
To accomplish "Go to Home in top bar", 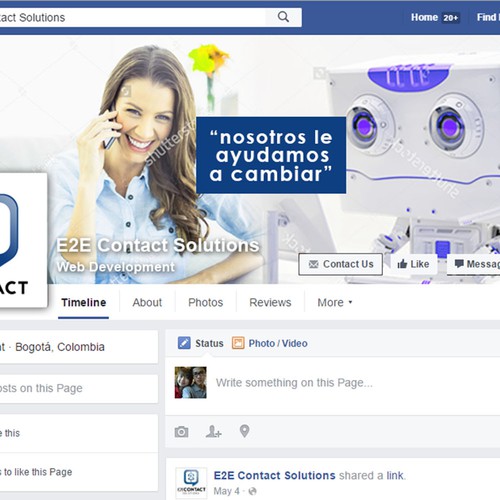I will point(424,17).
